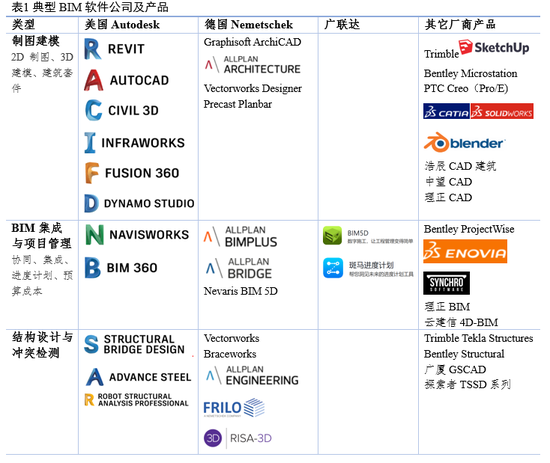This screenshot has width=550, height=463.
Task: Click the BIM集成与项目管理 row heading
Action: [41, 235]
